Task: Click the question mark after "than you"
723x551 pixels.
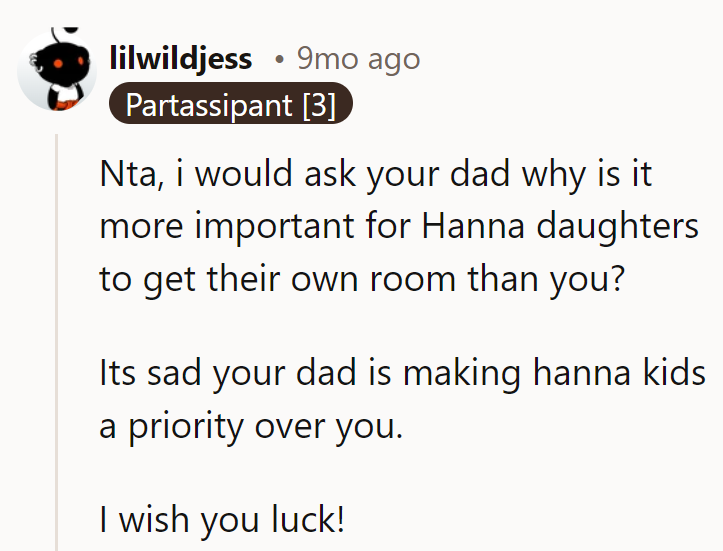Action: (x=617, y=278)
